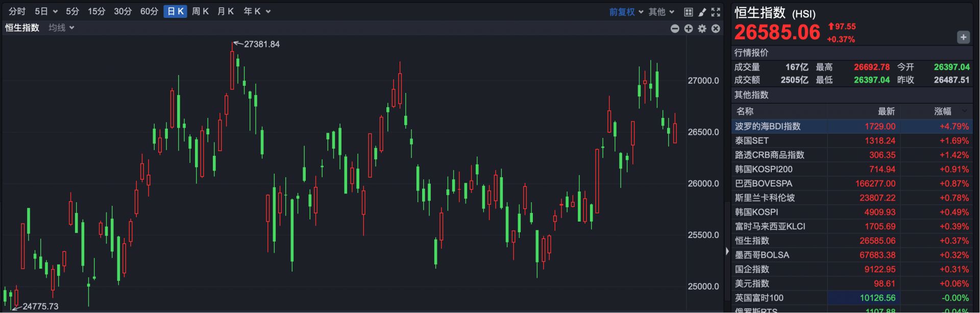The image size is (980, 313).
Task: Zoom in the K-line chart
Action: pyautogui.click(x=689, y=29)
